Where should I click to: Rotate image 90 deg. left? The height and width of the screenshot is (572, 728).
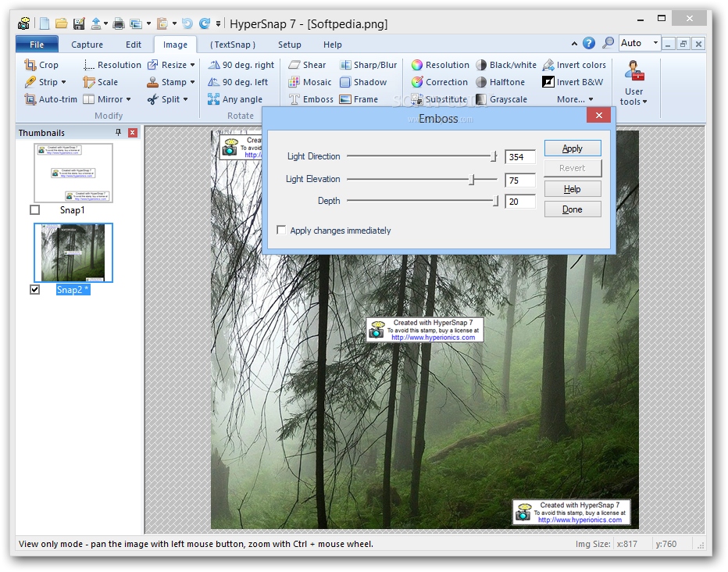(237, 82)
